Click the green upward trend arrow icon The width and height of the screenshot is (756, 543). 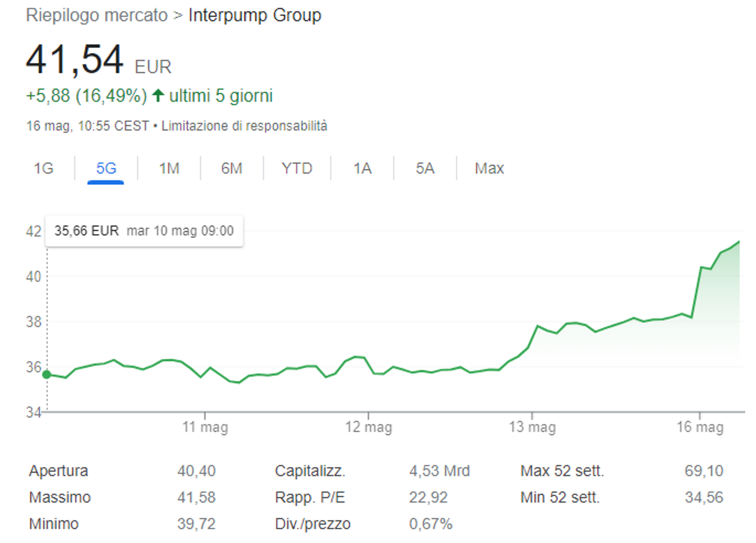click(158, 95)
